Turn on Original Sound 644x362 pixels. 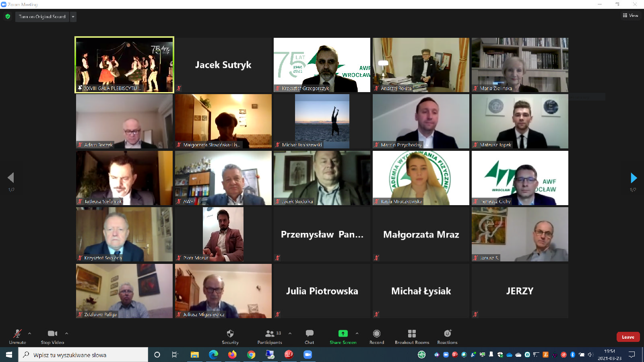[42, 16]
